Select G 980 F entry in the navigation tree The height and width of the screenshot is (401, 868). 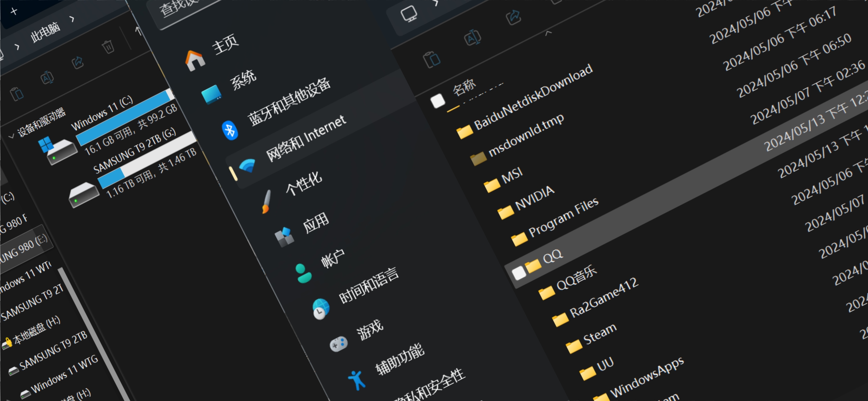[x=13, y=224]
